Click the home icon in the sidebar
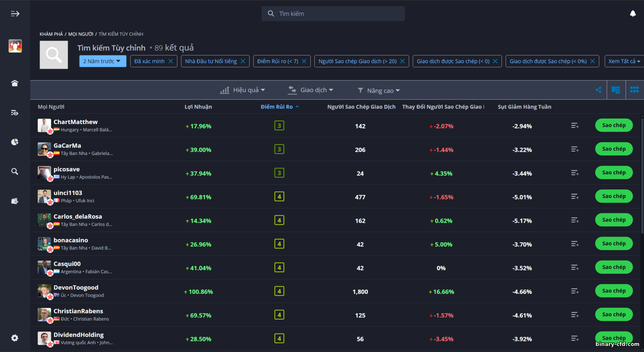644x352 pixels. (x=15, y=83)
